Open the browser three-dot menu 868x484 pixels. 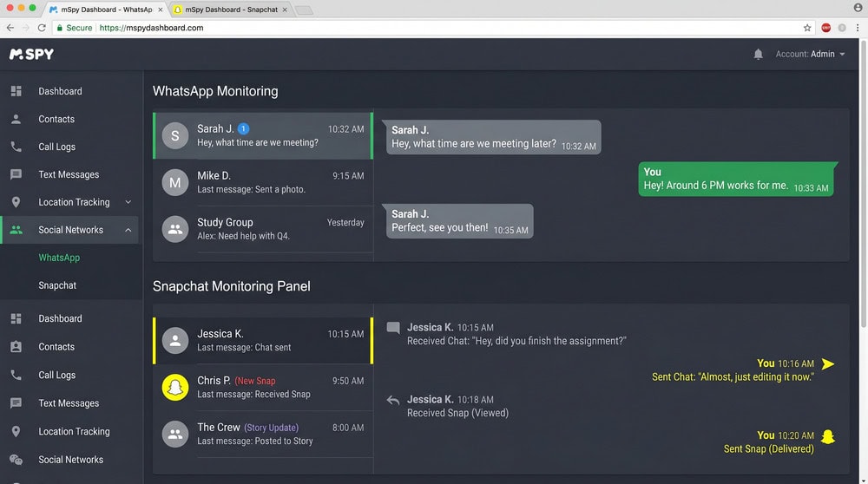point(858,28)
